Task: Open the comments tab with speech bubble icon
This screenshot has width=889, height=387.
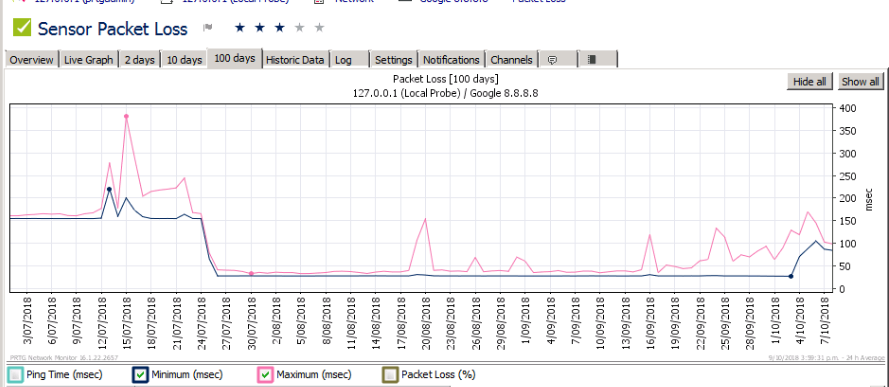Action: (558, 59)
